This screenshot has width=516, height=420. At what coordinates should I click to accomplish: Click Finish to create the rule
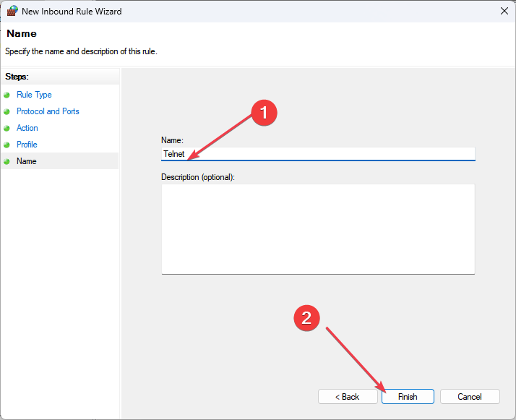[408, 397]
